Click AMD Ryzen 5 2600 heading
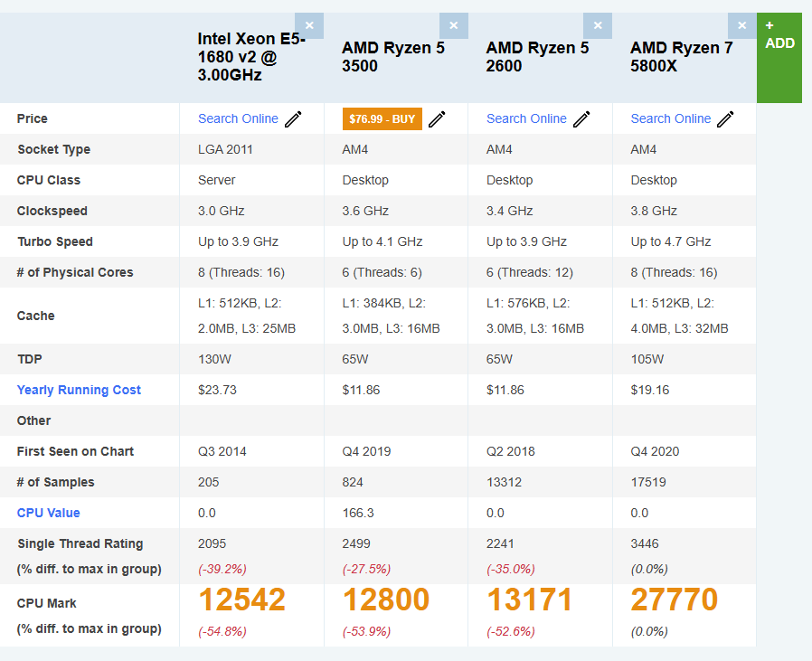812x661 pixels. click(x=537, y=57)
